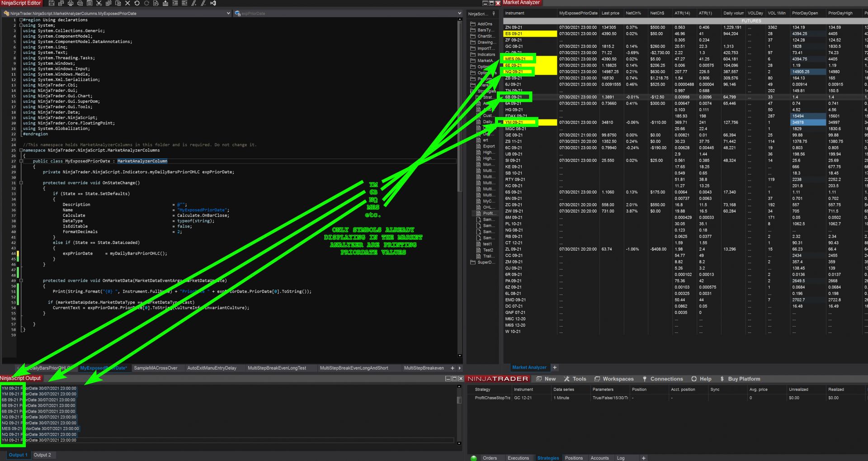Open print preview in the editor toolbar

click(80, 3)
